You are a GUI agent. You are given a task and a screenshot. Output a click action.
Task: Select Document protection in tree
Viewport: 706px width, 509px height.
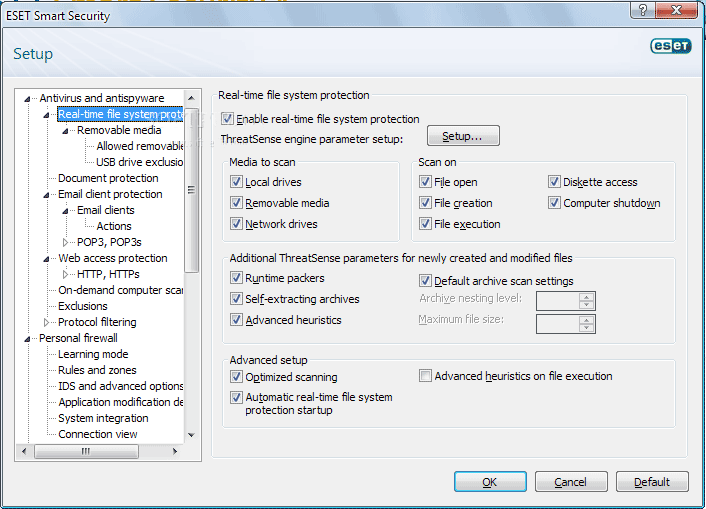click(x=108, y=178)
